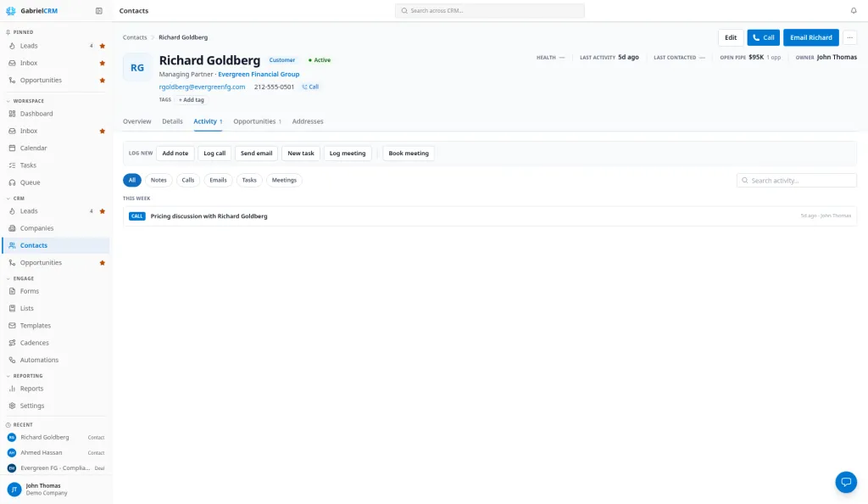868x504 pixels.
Task: Click the Dashboard icon in sidebar
Action: 12,114
